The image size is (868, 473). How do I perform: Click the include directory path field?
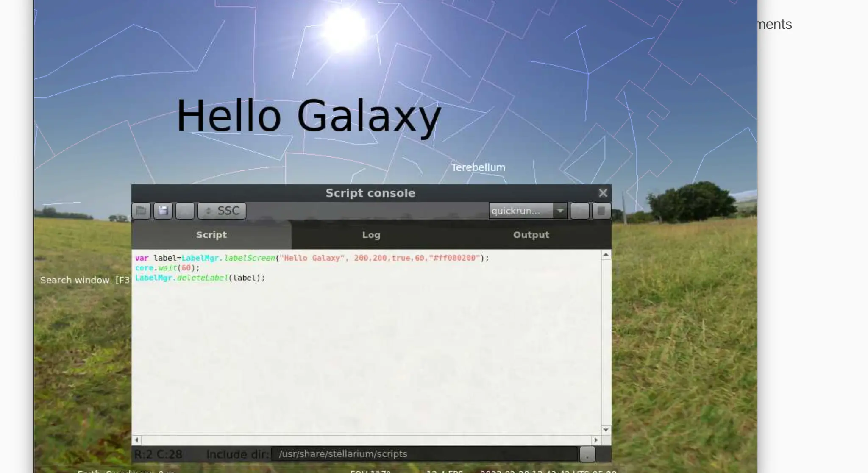423,454
